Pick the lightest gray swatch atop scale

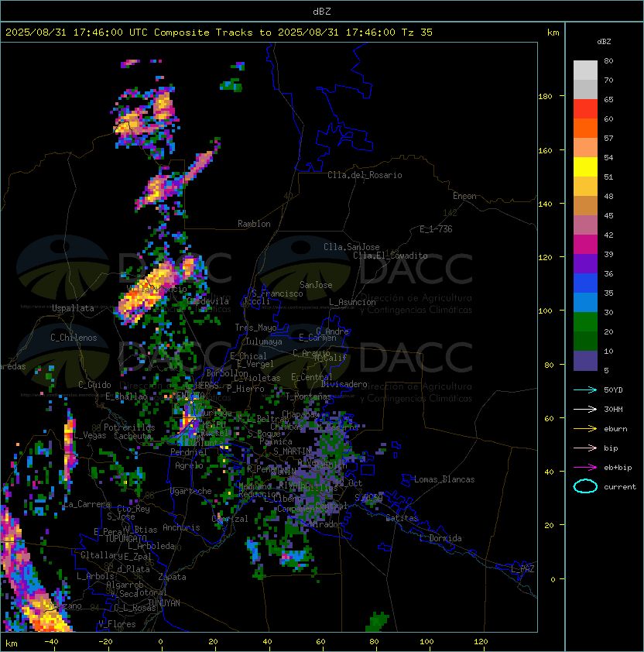585,70
